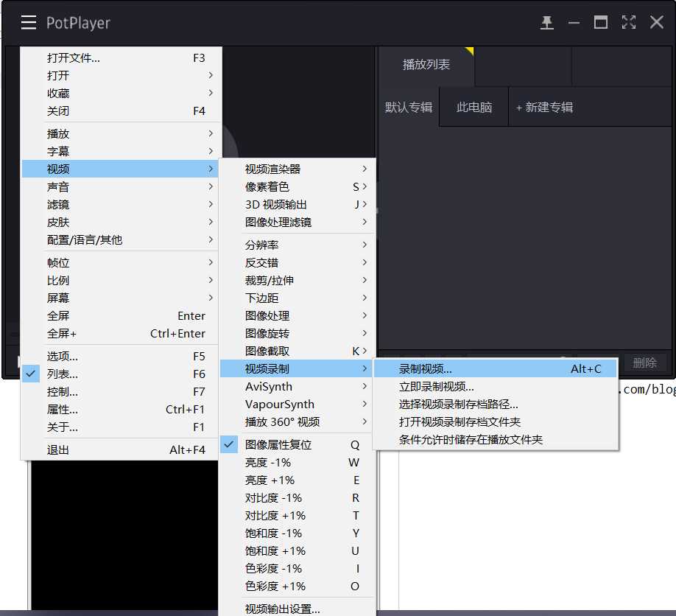The height and width of the screenshot is (616, 676).
Task: Expand the 播放 360° 视频 submenu
Action: pyautogui.click(x=297, y=422)
